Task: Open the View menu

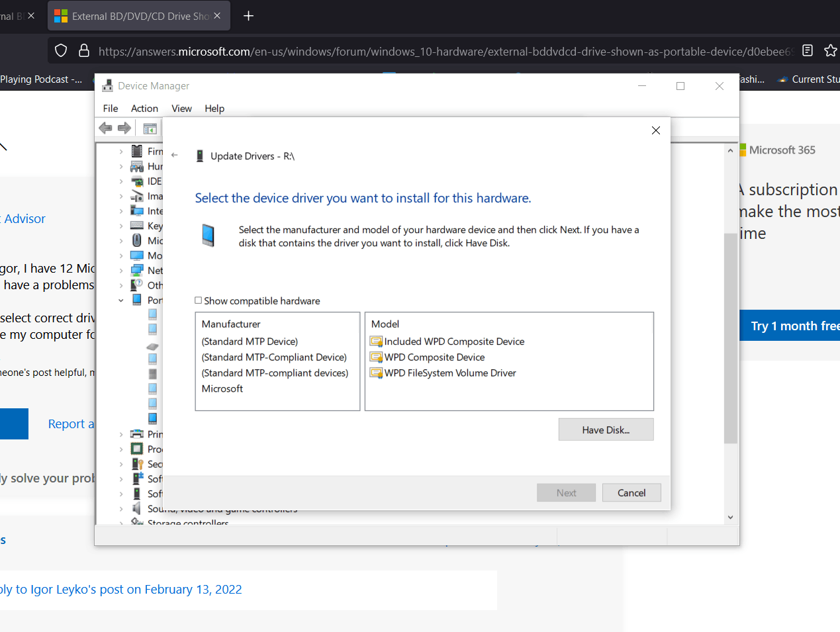Action: coord(181,109)
